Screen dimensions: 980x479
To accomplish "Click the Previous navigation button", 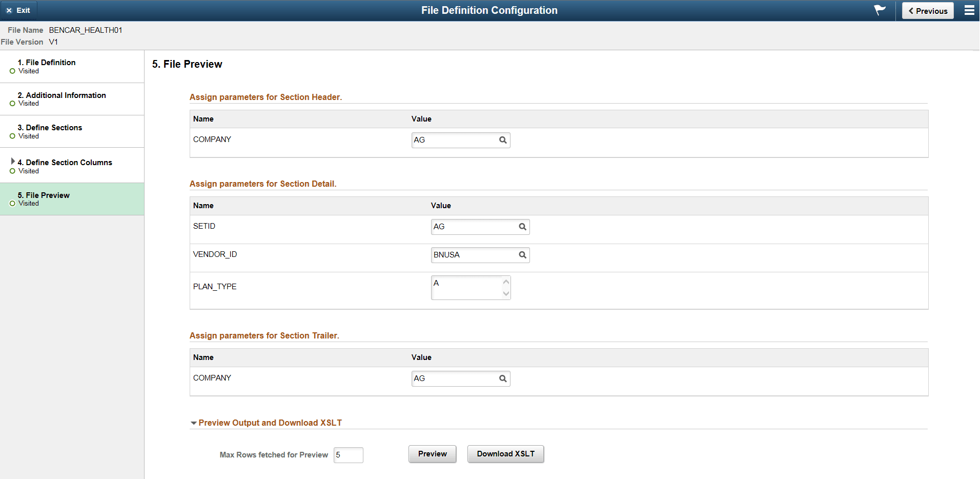I will [x=927, y=10].
